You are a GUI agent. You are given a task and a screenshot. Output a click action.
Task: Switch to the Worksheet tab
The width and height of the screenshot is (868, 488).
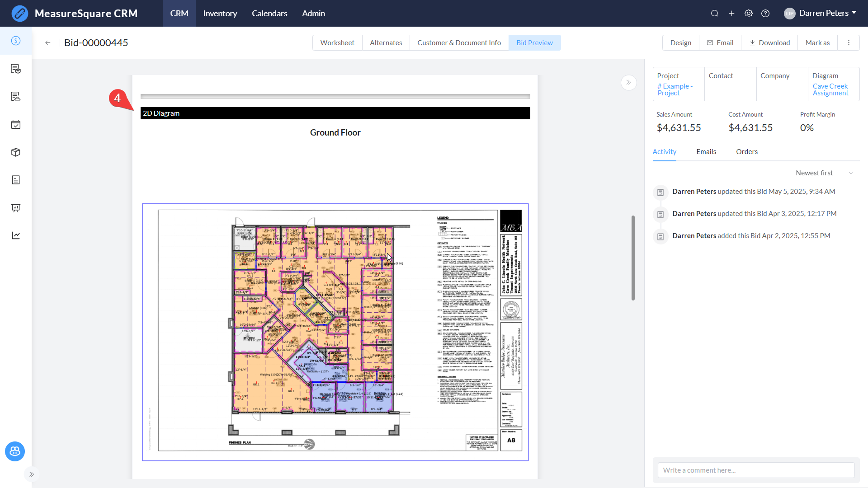337,43
